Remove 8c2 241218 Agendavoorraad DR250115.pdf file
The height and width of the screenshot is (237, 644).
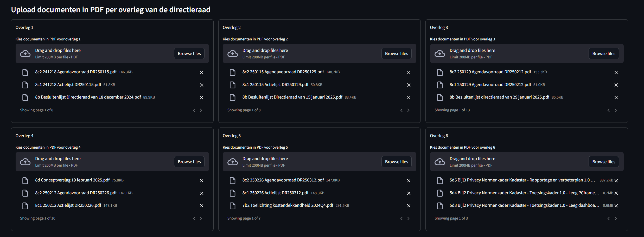[201, 72]
